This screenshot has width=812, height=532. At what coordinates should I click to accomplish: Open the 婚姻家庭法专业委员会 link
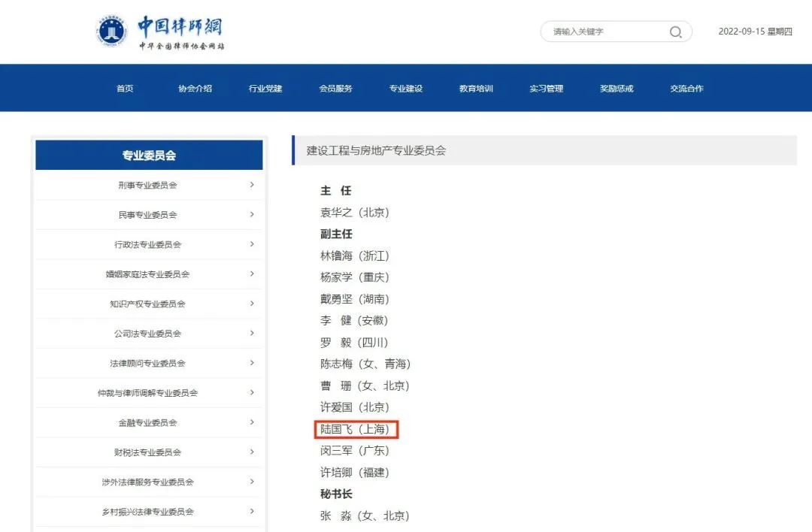click(147, 274)
